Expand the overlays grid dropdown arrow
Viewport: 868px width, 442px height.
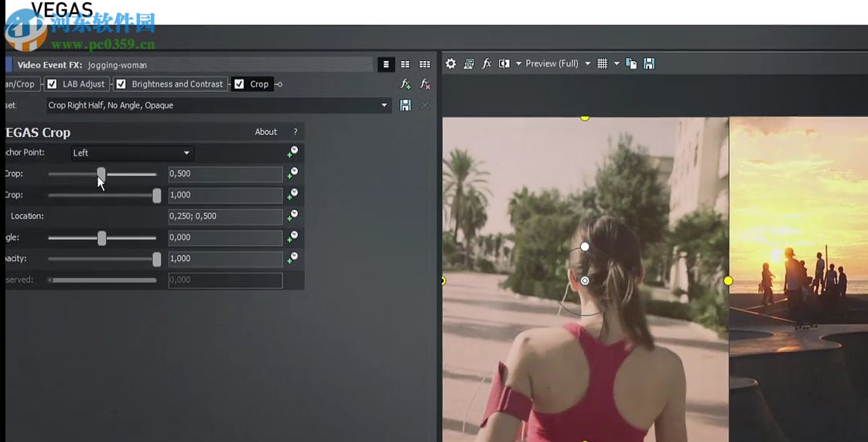[x=617, y=63]
